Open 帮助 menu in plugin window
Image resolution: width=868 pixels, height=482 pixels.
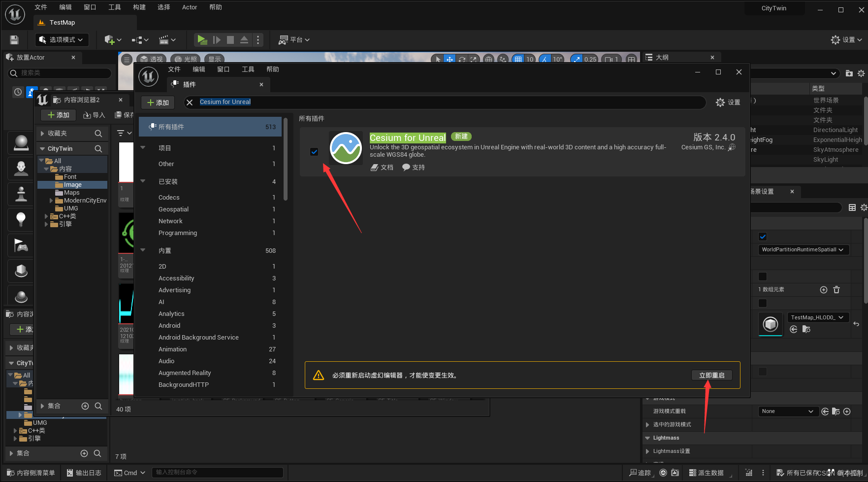point(273,69)
